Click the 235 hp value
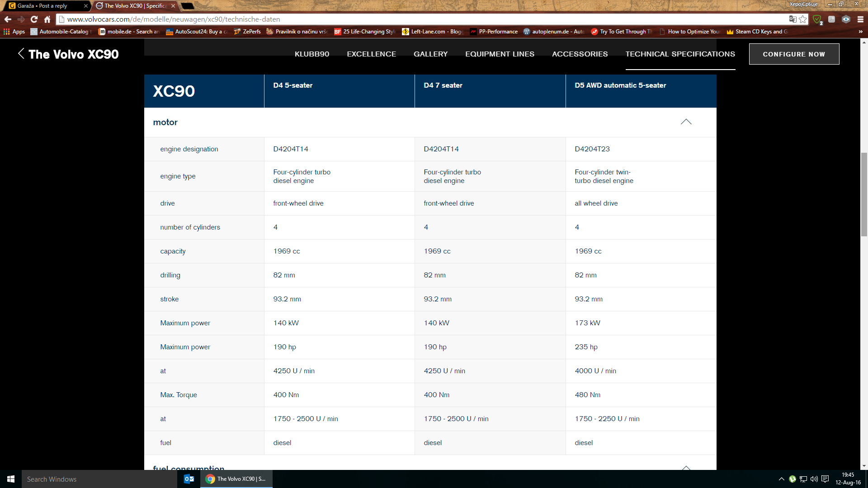Screen dimensions: 868x488 tap(586, 347)
